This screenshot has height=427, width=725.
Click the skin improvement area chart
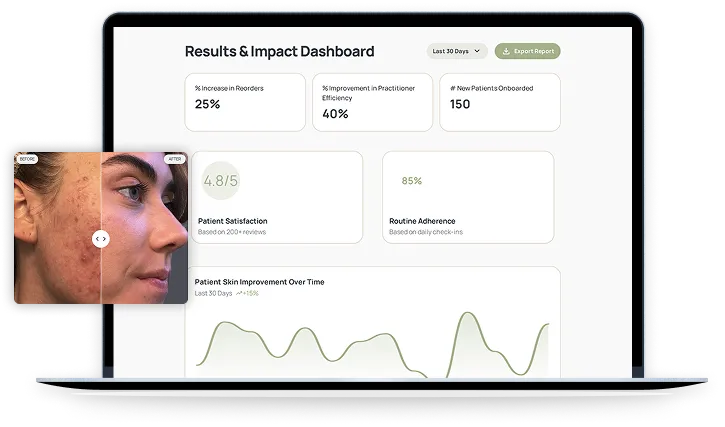pyautogui.click(x=372, y=345)
